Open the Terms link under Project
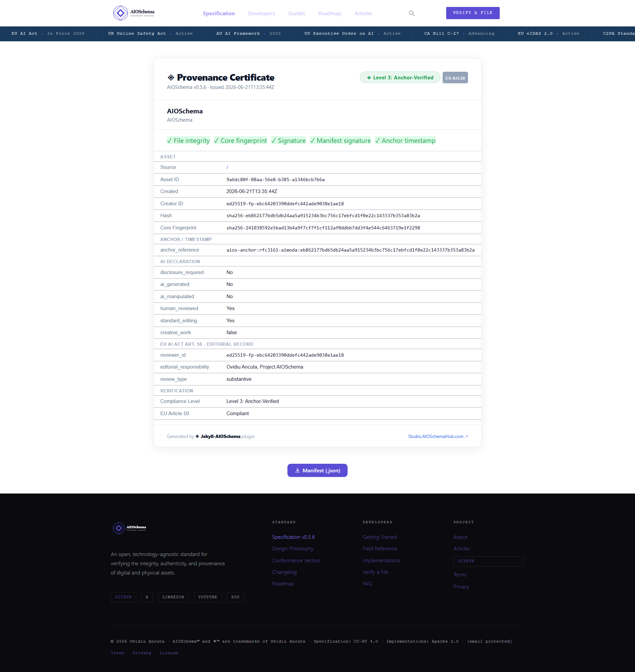Viewport: 635px width, 672px height. click(460, 574)
